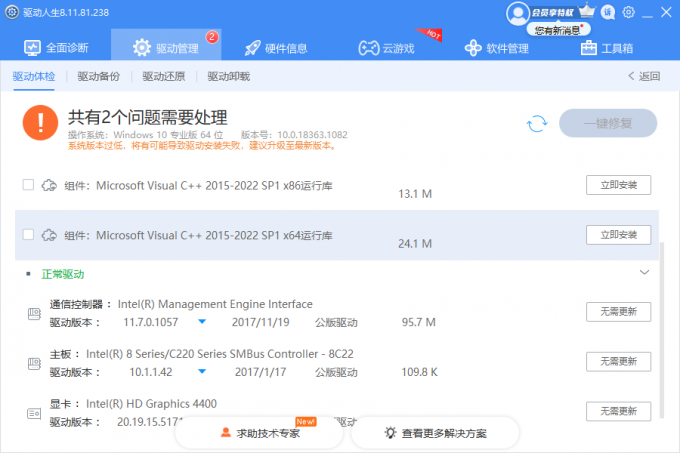
Task: Open version dropdown for 10.1.1.42
Action: pos(202,372)
